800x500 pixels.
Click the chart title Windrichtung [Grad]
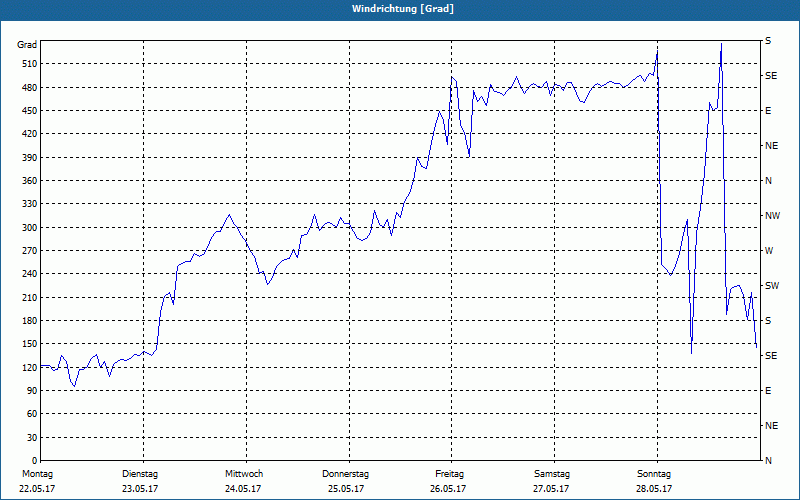(403, 9)
